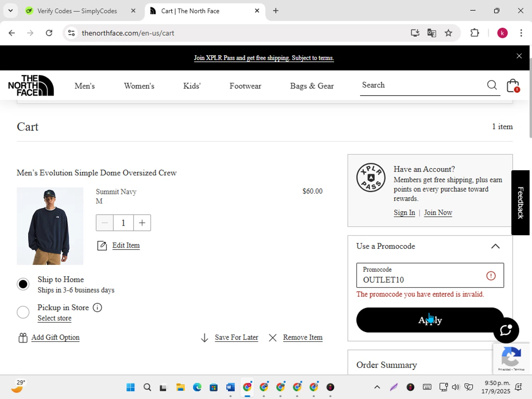Show hidden system tray icons
Viewport: 532px width, 399px height.
pos(377,387)
